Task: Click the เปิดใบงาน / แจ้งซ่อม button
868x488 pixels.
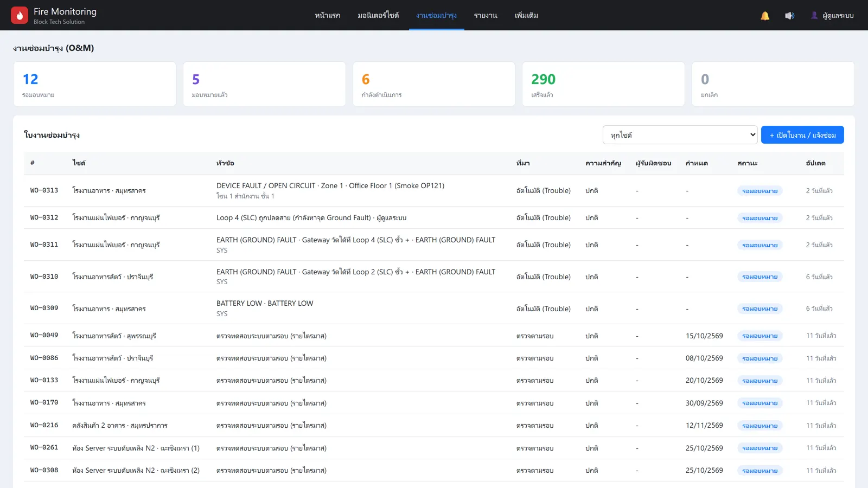Action: pyautogui.click(x=802, y=135)
